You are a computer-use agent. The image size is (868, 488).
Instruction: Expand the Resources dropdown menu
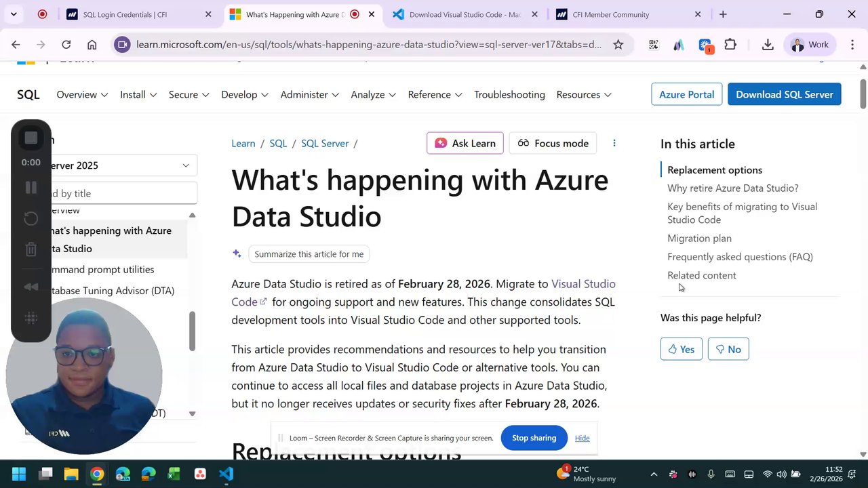point(583,95)
